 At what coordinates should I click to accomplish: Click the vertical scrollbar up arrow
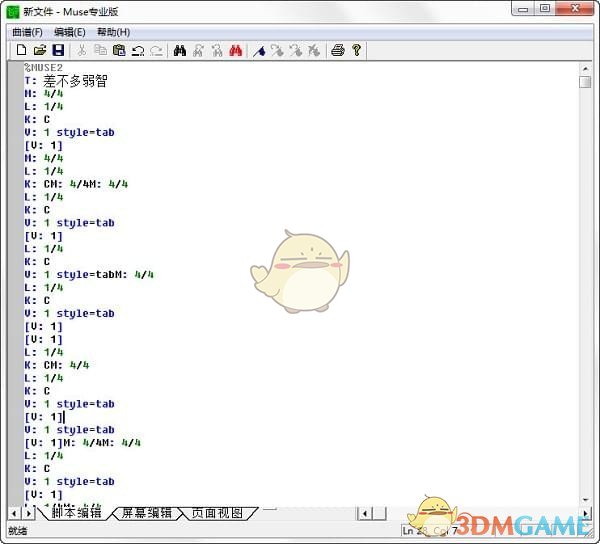tap(585, 69)
